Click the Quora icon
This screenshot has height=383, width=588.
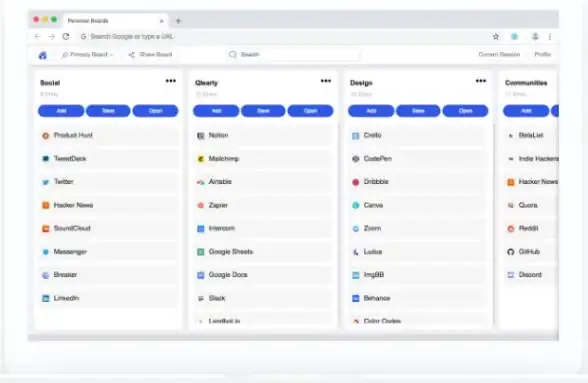click(x=510, y=206)
